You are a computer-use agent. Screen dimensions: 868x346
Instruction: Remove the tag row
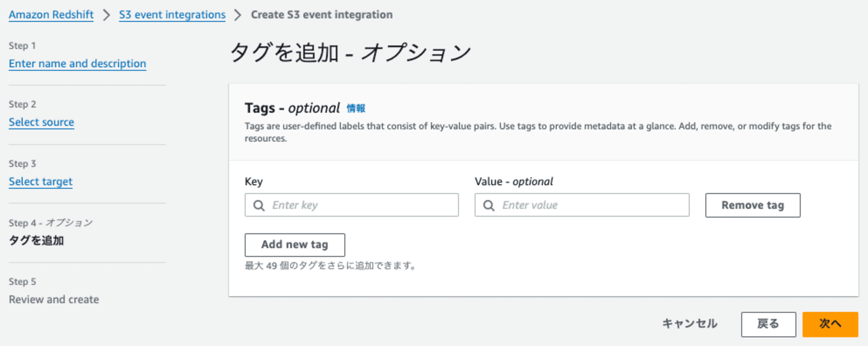tap(753, 205)
